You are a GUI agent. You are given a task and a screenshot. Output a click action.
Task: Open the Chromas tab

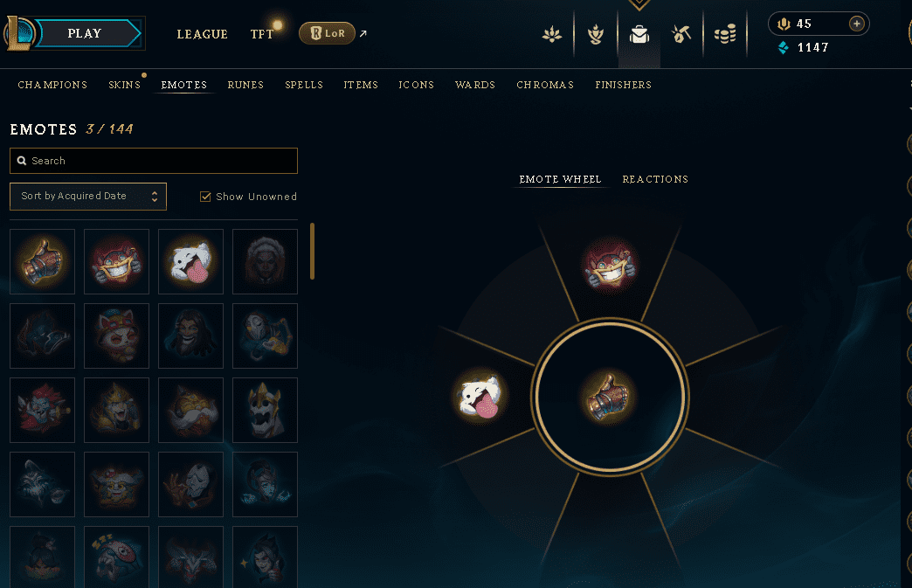pos(545,85)
